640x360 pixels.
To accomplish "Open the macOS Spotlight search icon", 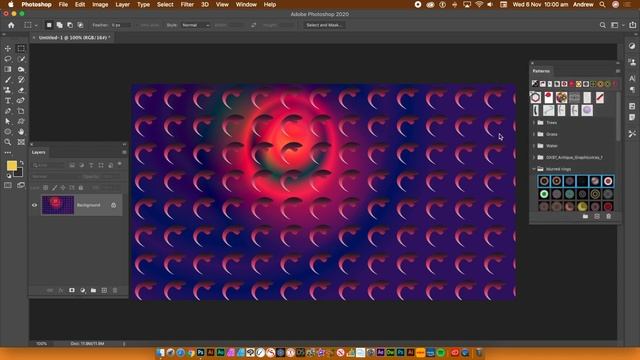I will coord(602,4).
